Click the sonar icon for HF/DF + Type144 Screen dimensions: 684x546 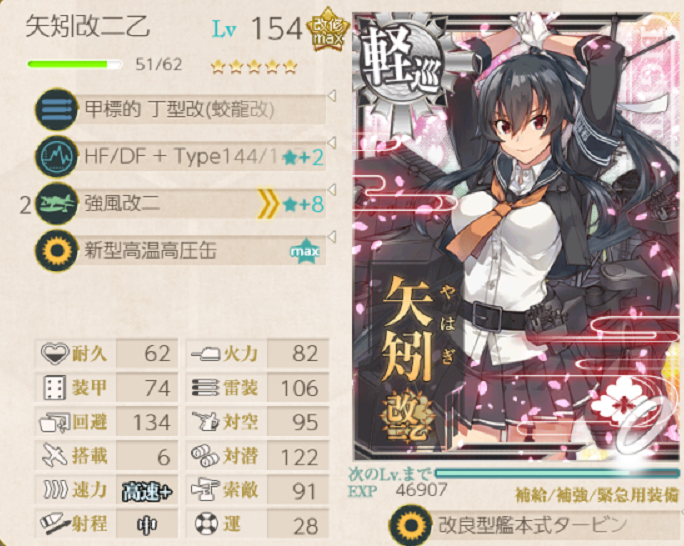point(56,157)
